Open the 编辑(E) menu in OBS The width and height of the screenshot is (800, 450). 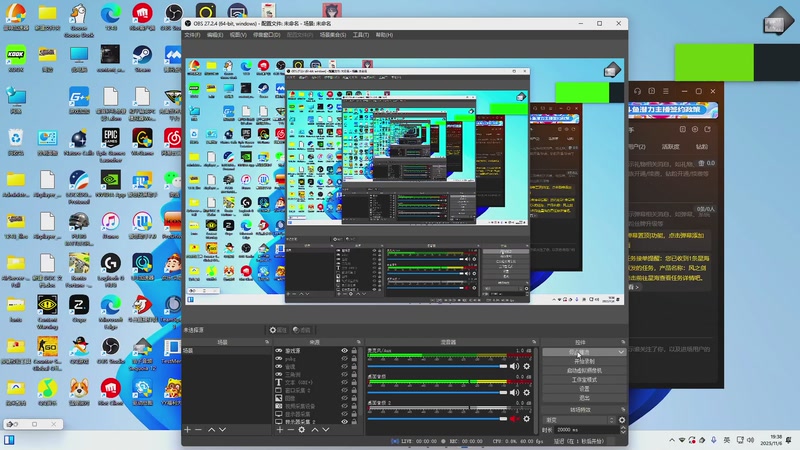(x=215, y=35)
